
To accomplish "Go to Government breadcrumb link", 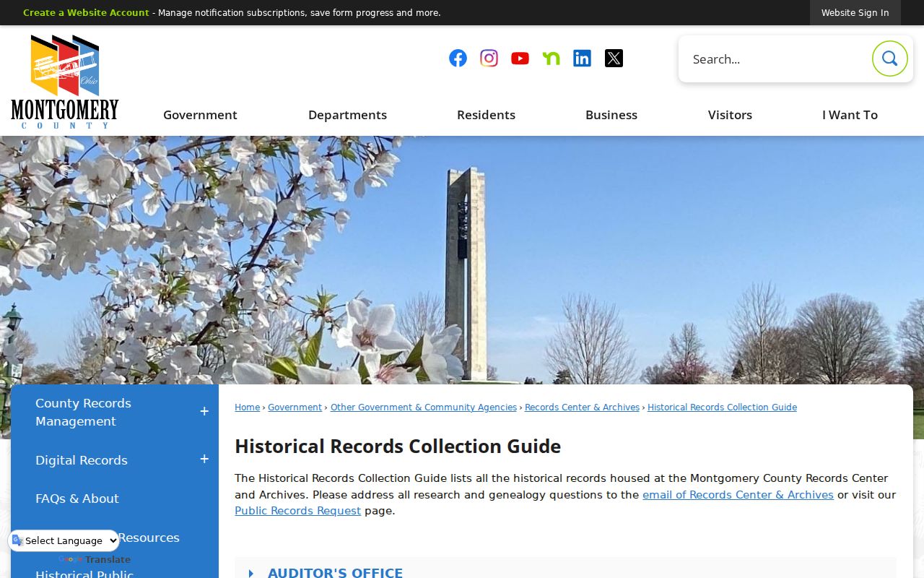I will tap(295, 407).
